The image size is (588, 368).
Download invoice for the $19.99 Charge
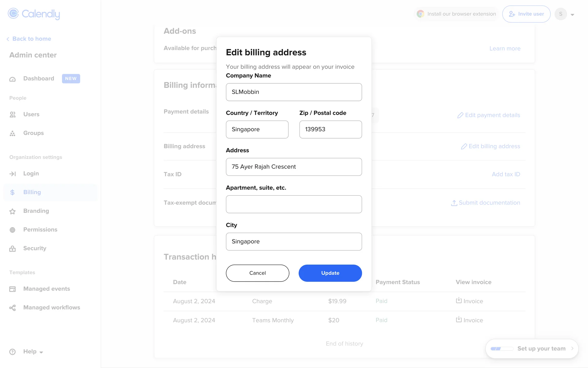coord(469,301)
